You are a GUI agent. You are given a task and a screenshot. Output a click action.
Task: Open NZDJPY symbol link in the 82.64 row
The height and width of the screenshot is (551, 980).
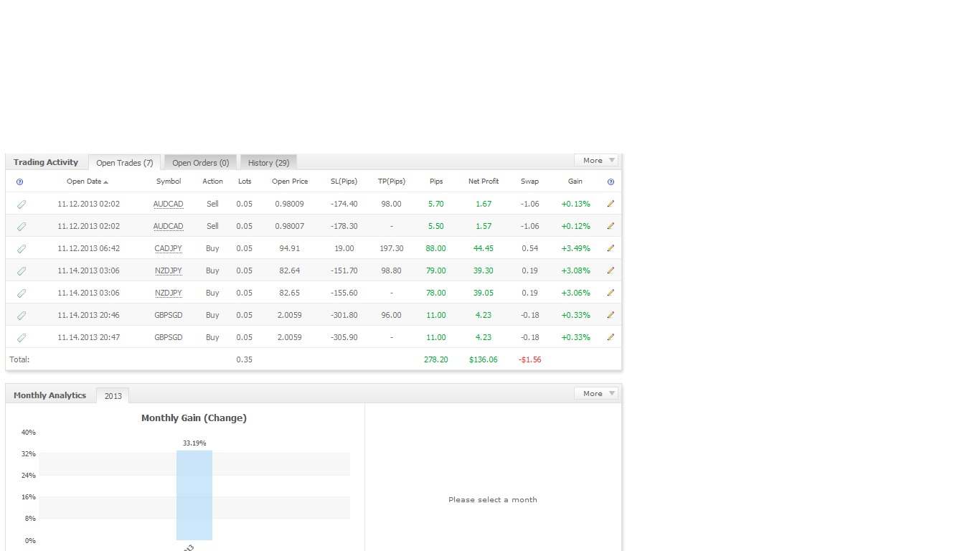tap(169, 270)
